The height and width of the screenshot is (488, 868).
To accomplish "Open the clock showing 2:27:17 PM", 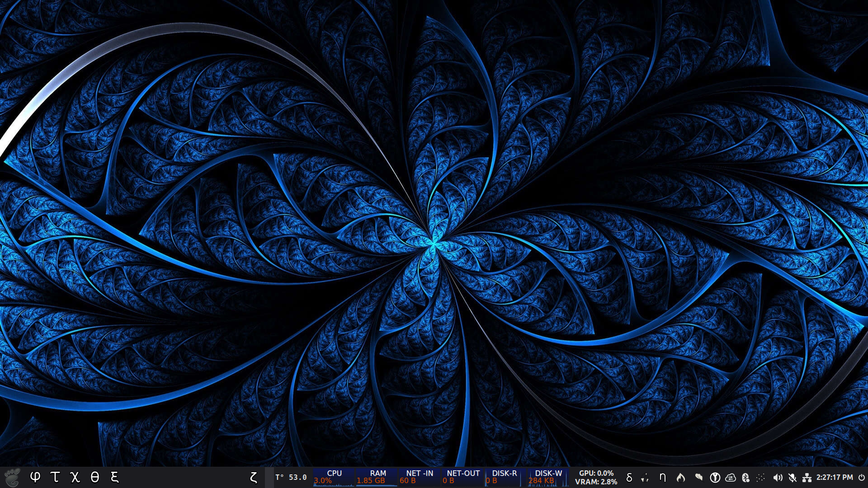I will pos(835,478).
